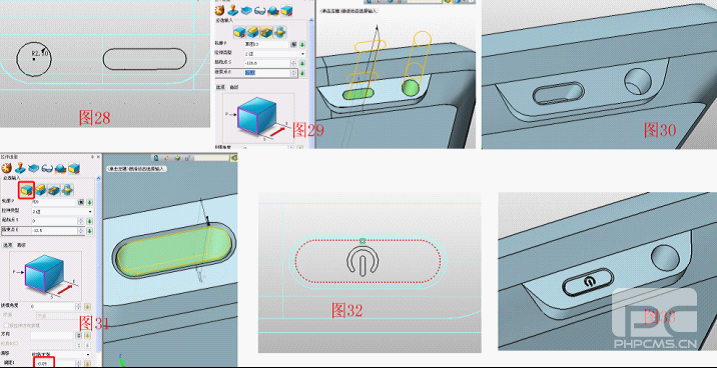Switch to the 高级 tab in the 图29 panel
The width and height of the screenshot is (717, 368).
tap(233, 87)
